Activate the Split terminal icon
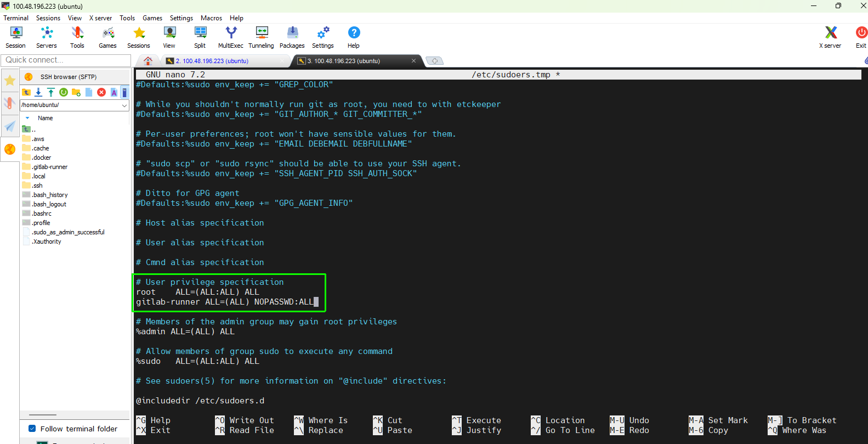The width and height of the screenshot is (868, 444). [x=200, y=37]
